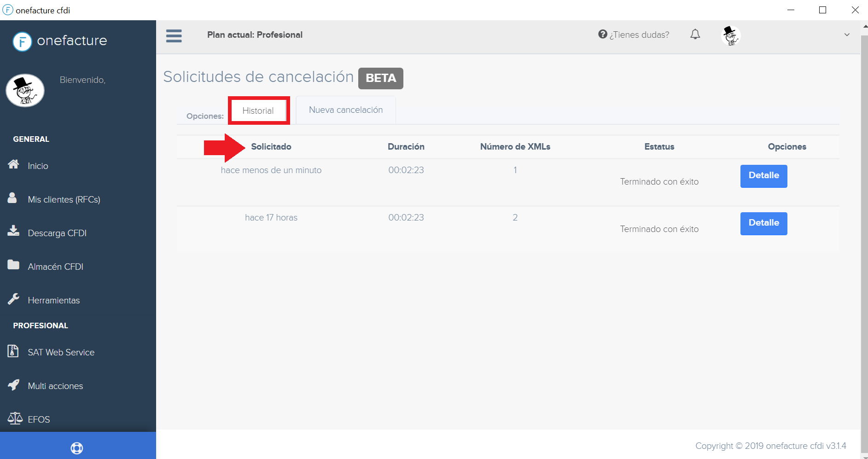This screenshot has height=459, width=868.
Task: Select the Mis clientes person icon
Action: coord(12,198)
